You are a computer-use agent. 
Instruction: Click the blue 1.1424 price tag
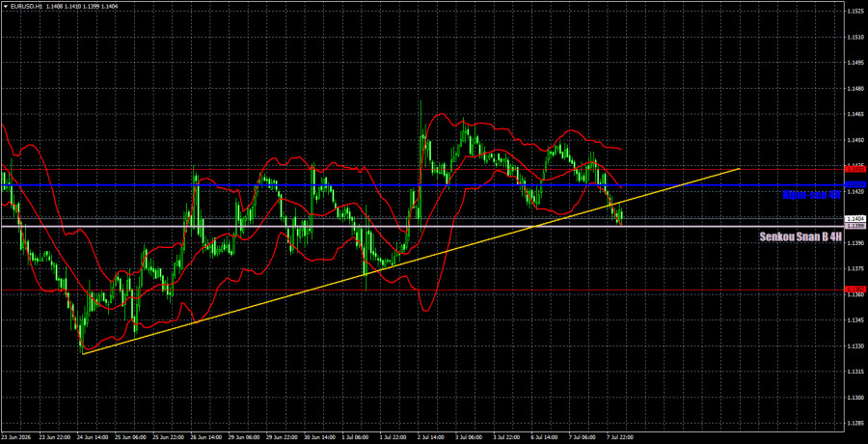tap(855, 184)
